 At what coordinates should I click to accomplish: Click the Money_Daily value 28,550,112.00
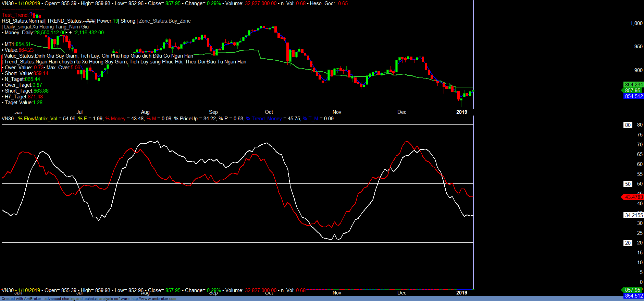[50, 33]
